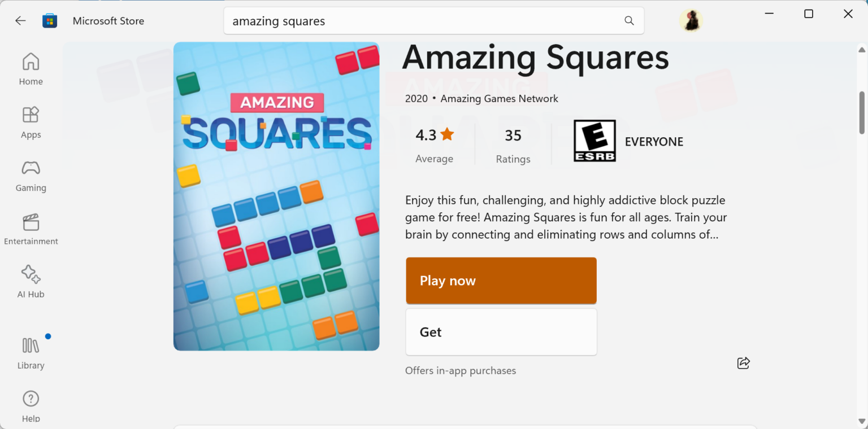Open the Home section in the sidebar
868x429 pixels.
tap(31, 69)
